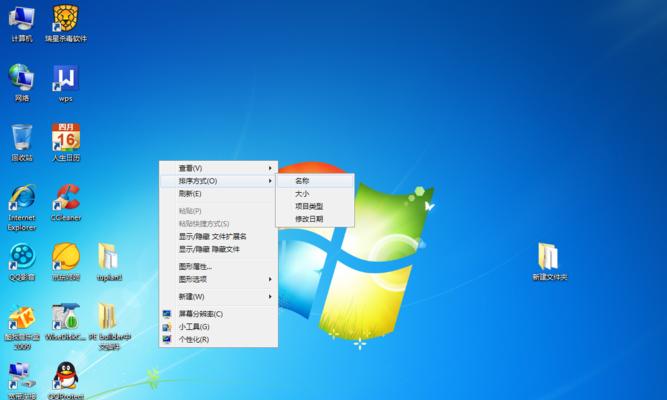Launch the QQ影音 film reel icon
The width and height of the screenshot is (667, 400).
click(x=22, y=257)
